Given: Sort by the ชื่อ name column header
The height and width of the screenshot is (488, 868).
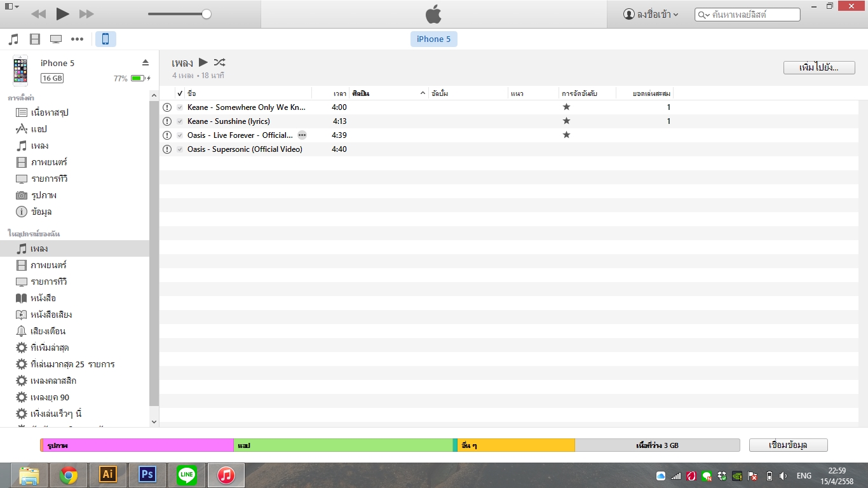Looking at the screenshot, I should coord(248,93).
